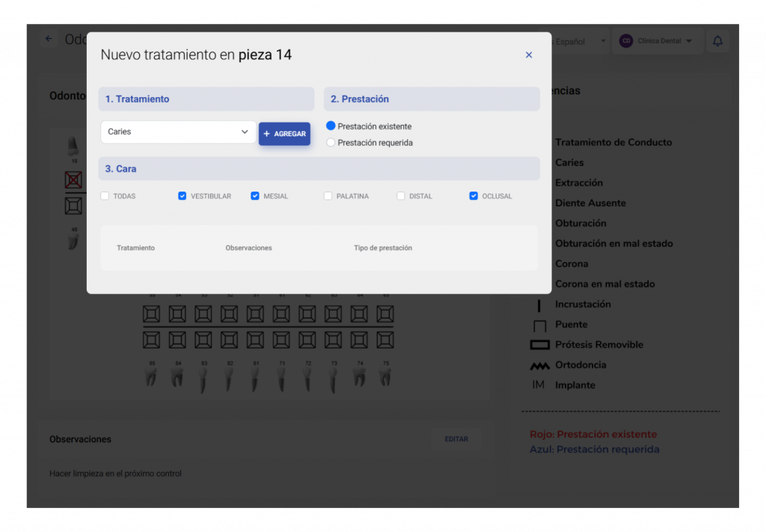Select the surface square directly above tooth 72
The height and width of the screenshot is (532, 766).
click(x=307, y=340)
